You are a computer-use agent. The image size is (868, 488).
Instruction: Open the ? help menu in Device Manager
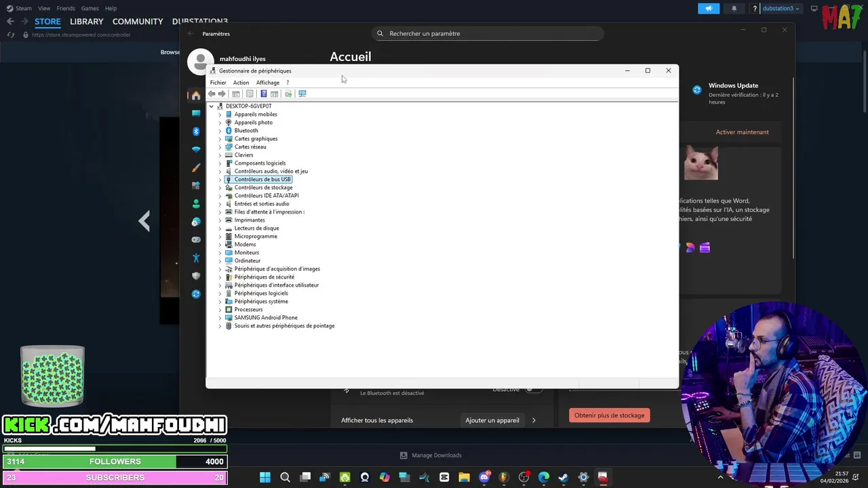tap(288, 83)
